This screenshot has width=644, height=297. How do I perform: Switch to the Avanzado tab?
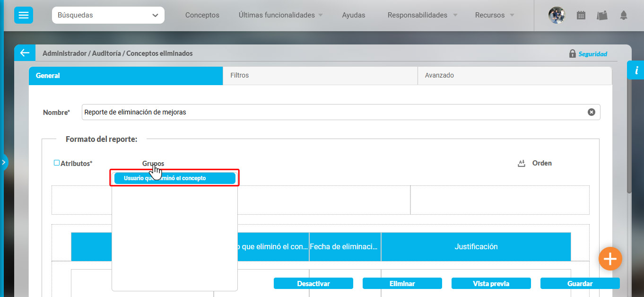[x=514, y=75]
